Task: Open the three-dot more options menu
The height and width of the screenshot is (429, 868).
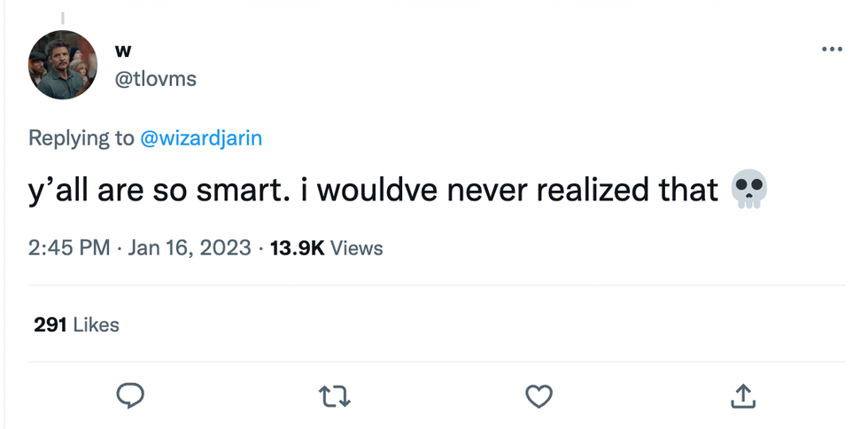Action: 832,50
